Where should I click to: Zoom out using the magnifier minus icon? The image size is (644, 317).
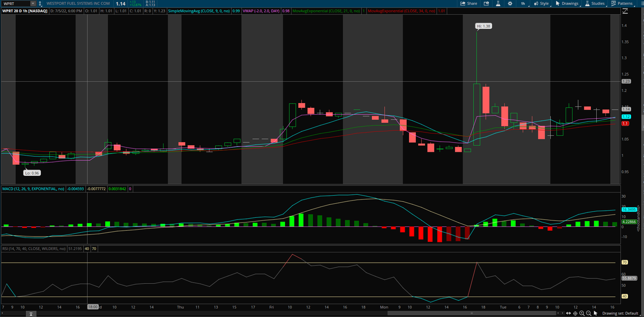click(x=588, y=313)
